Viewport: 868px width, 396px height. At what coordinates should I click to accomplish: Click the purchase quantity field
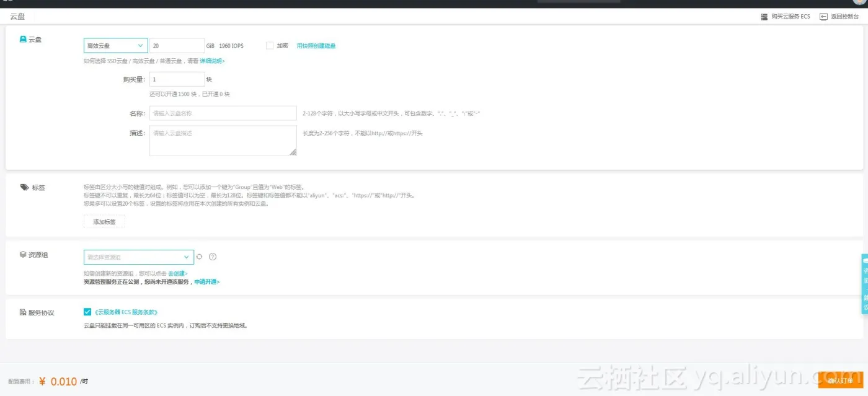pos(177,79)
